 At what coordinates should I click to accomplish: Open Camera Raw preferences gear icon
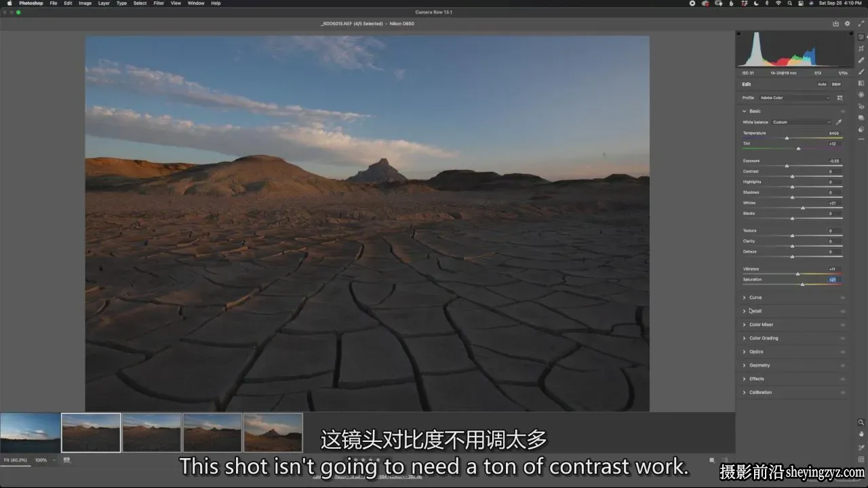click(x=848, y=24)
